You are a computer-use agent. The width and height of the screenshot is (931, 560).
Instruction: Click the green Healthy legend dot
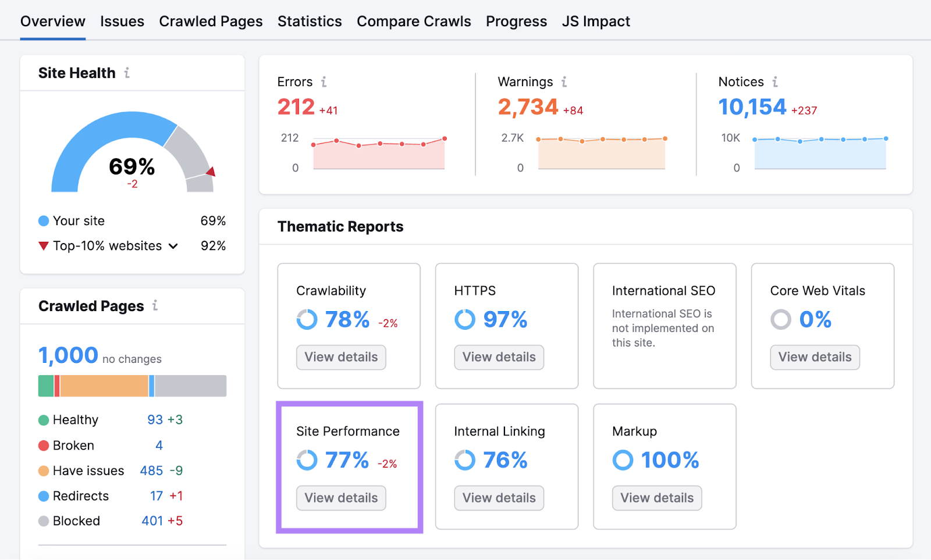pos(44,420)
